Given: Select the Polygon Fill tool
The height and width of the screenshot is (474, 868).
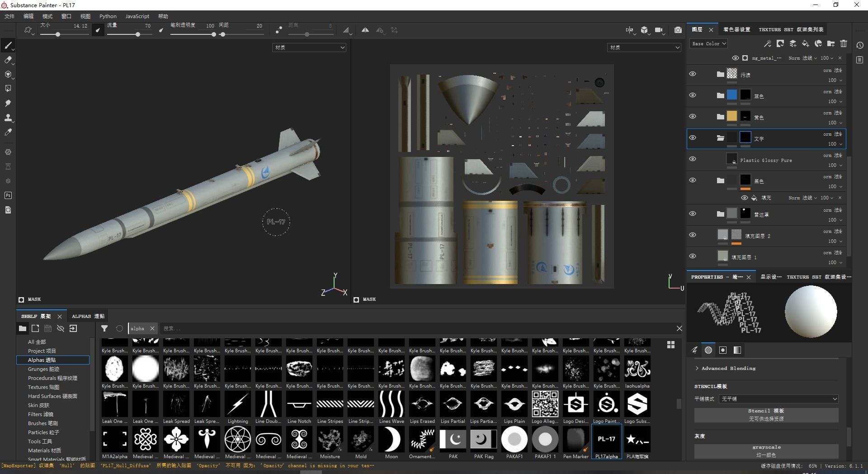Looking at the screenshot, I should click(x=8, y=89).
